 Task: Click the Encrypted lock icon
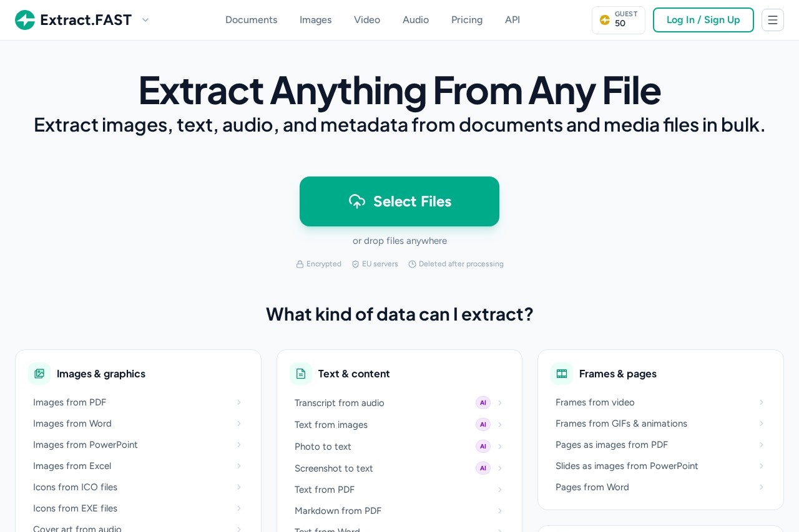[x=300, y=264]
